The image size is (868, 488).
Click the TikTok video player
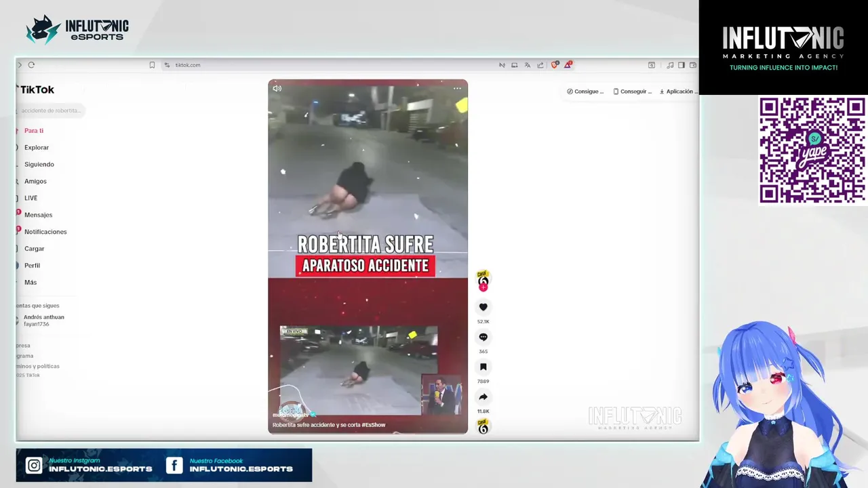(x=368, y=256)
